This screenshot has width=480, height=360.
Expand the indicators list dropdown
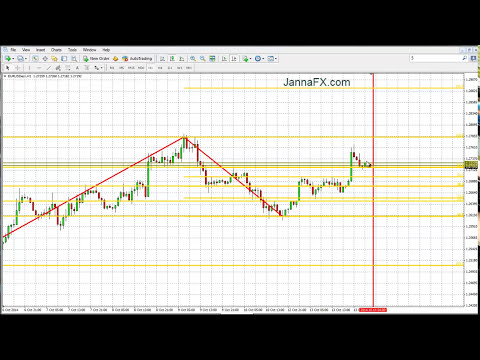click(250, 59)
